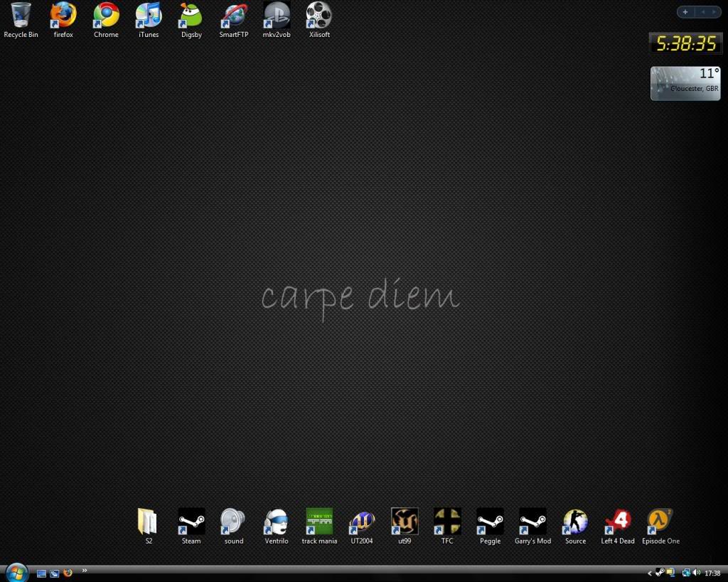Viewport: 728px width, 582px height.
Task: Launch Steam from the dock
Action: [x=191, y=522]
